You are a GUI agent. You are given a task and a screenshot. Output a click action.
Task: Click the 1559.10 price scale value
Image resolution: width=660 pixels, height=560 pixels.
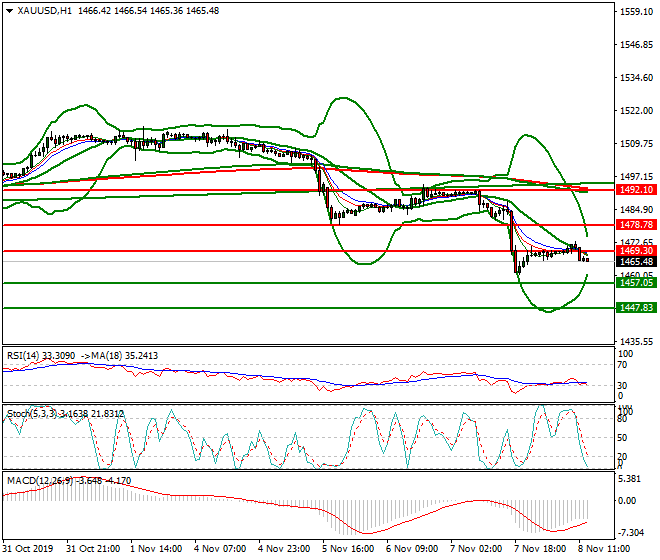point(636,12)
